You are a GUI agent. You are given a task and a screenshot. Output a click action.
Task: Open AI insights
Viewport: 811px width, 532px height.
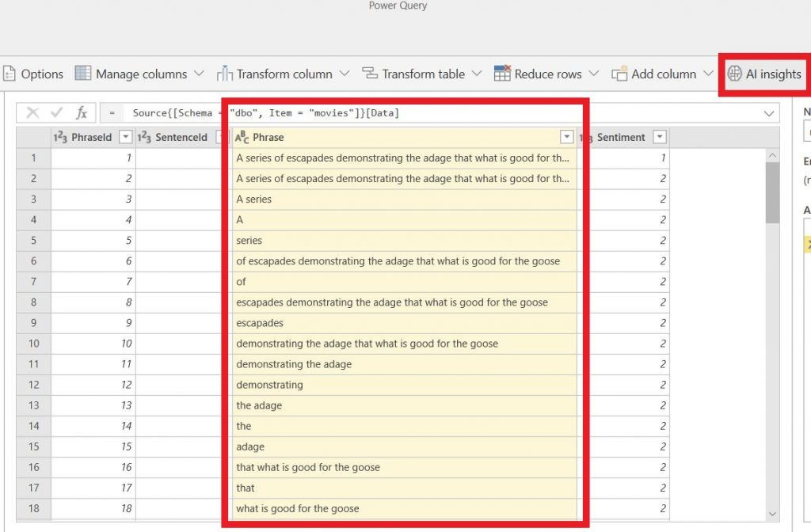(x=764, y=74)
